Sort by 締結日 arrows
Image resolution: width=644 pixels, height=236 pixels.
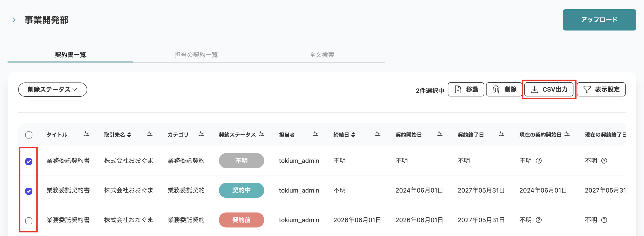coord(353,135)
